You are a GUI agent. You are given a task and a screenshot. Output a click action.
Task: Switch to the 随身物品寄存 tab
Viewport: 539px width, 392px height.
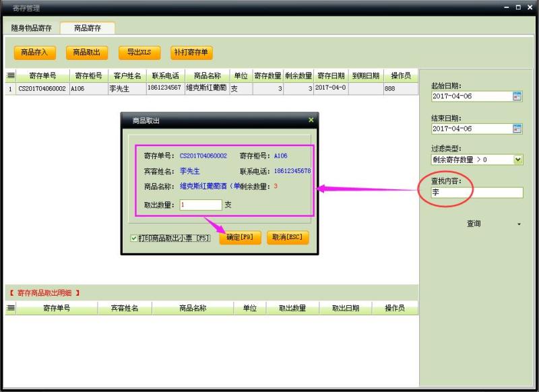point(32,28)
